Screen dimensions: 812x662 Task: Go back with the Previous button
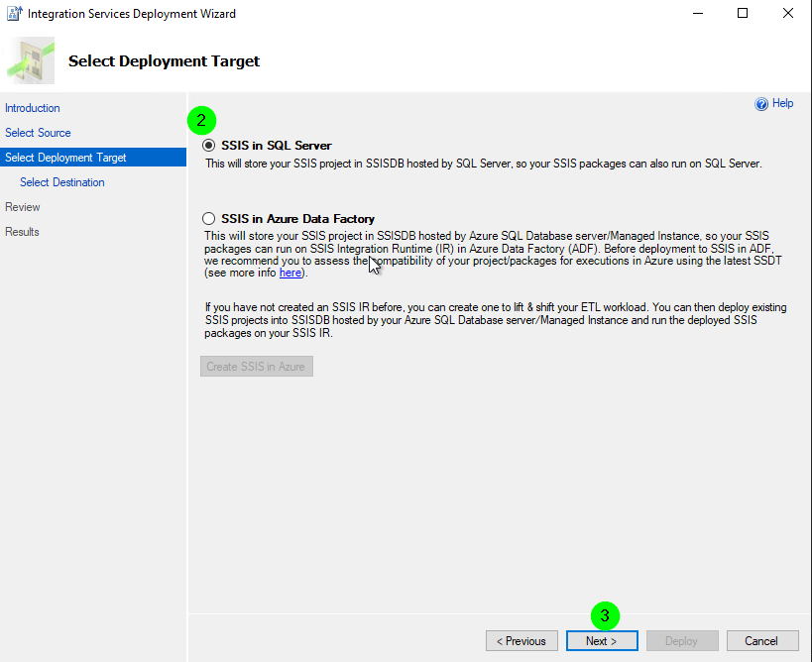pos(522,641)
